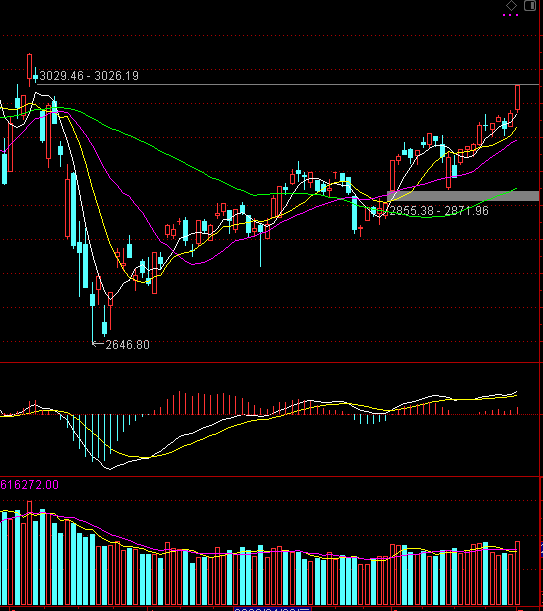This screenshot has height=611, width=543.
Task: Click the highlighted date label on time axis
Action: [272, 608]
